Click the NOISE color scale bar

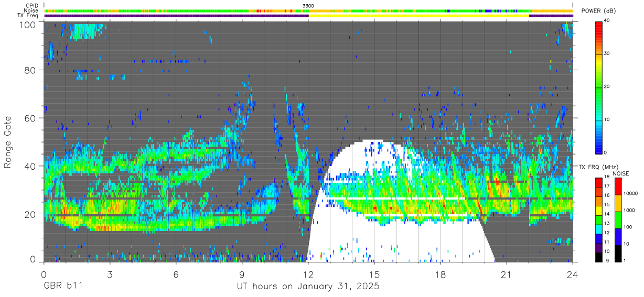(617, 219)
